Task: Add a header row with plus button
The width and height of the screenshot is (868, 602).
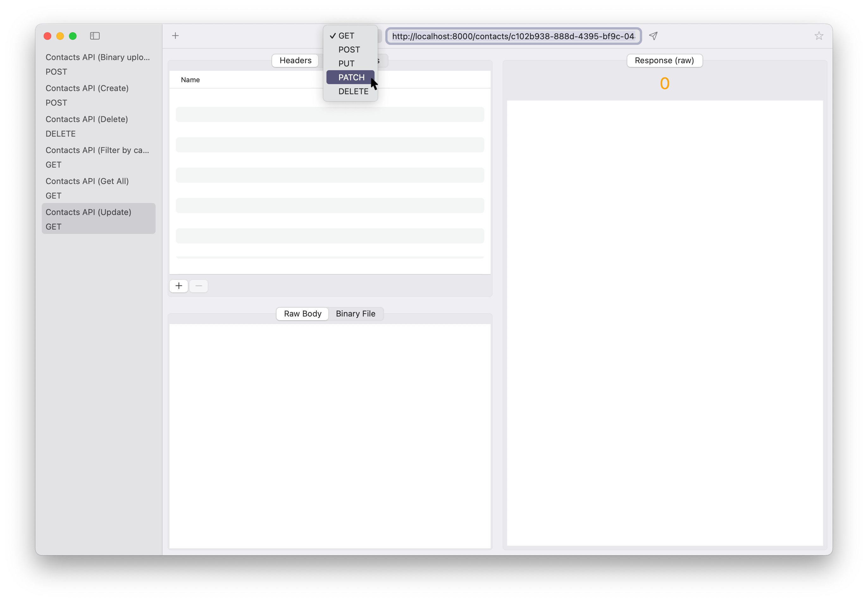Action: [x=179, y=286]
